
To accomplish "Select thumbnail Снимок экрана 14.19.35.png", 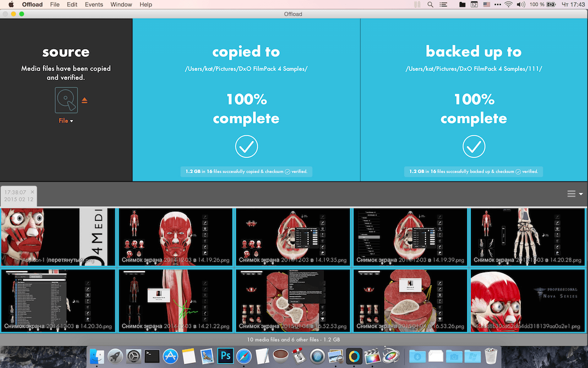I will tap(293, 237).
